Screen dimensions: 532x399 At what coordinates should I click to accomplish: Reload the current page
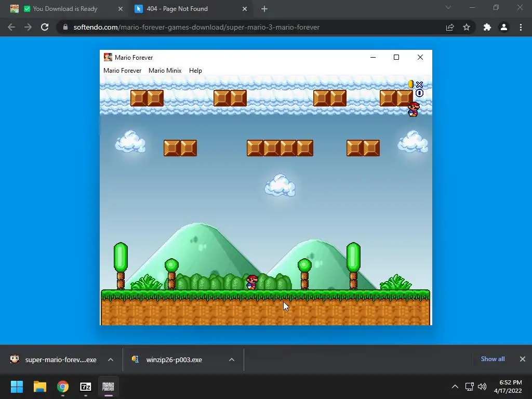pos(45,27)
